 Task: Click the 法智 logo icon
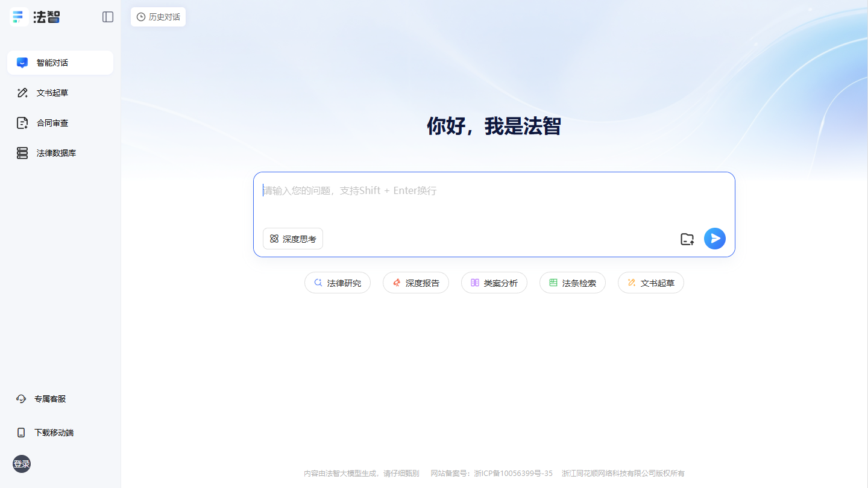pyautogui.click(x=20, y=17)
